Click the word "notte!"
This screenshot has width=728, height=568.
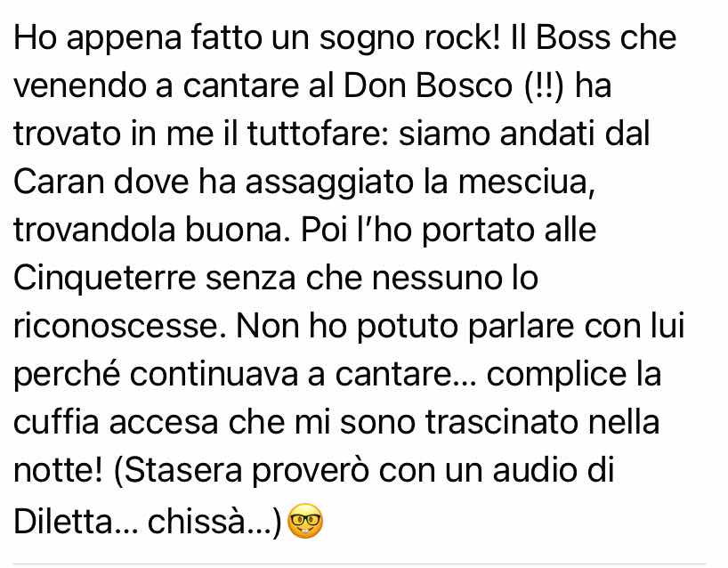[x=59, y=469]
